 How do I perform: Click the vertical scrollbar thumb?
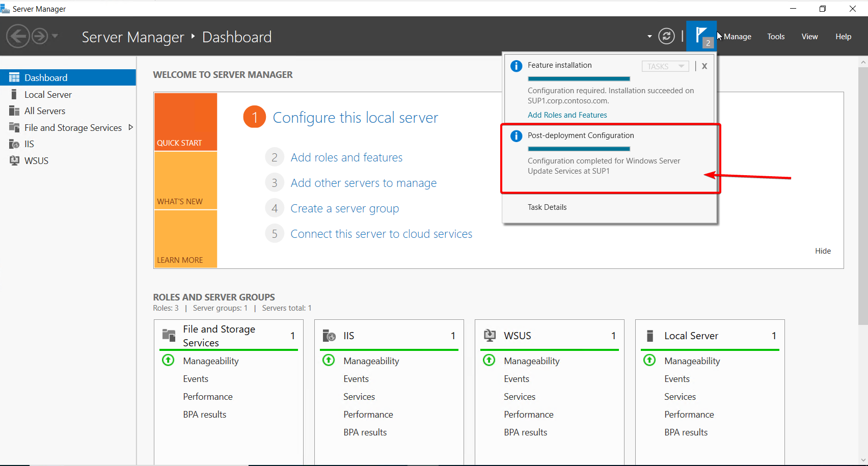pyautogui.click(x=863, y=196)
